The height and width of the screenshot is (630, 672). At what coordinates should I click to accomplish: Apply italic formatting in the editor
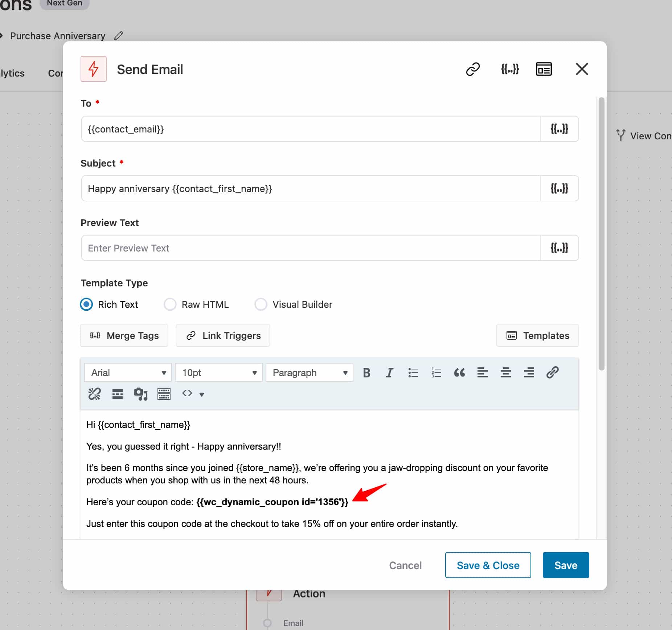390,372
